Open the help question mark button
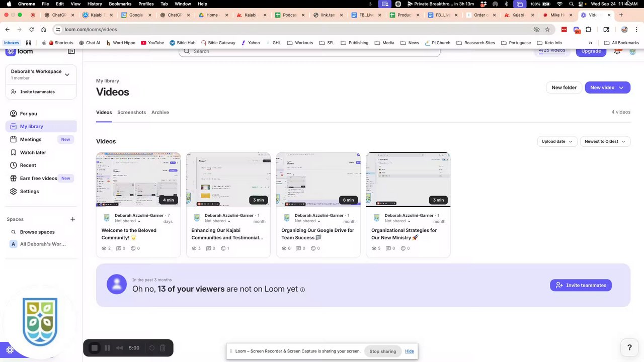 point(629,347)
